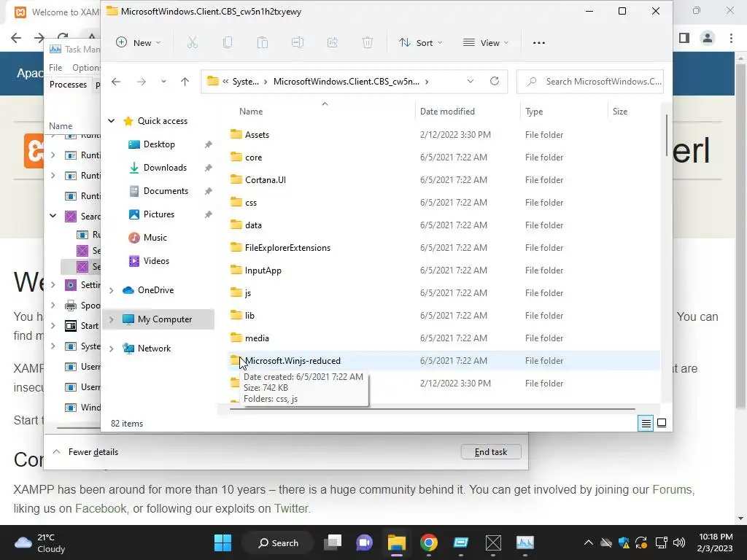747x560 pixels.
Task: Click the Copy icon in Explorer toolbar
Action: point(228,43)
